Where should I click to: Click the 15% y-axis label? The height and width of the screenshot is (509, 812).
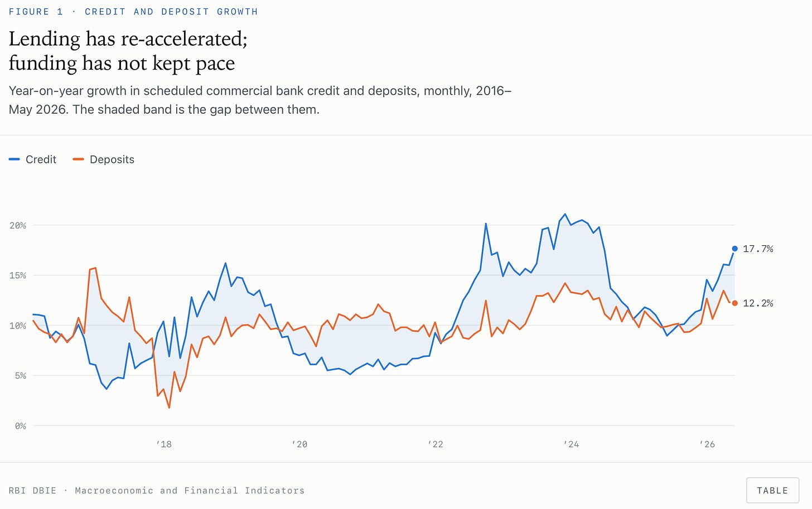click(18, 275)
